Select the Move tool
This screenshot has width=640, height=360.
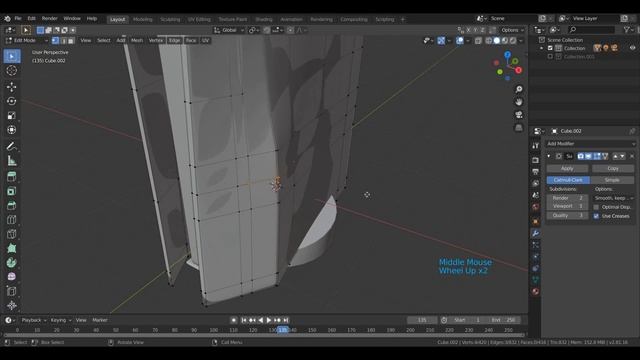coord(11,87)
